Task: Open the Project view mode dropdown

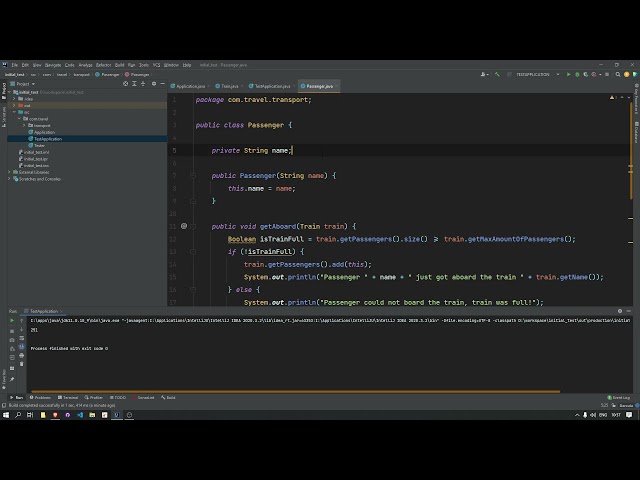Action: click(x=25, y=84)
